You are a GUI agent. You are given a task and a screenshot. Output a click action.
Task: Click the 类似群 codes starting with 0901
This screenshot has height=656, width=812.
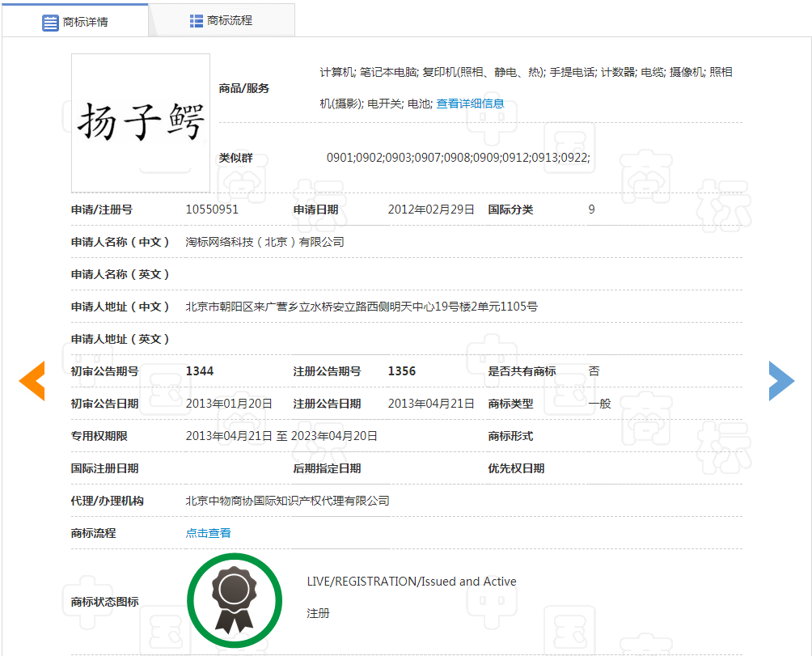[458, 158]
